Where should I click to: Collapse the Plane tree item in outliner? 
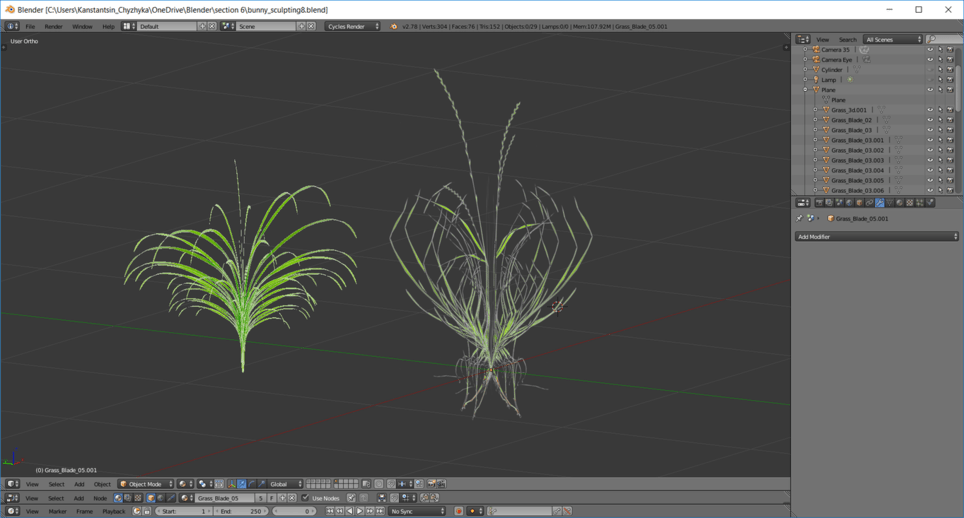[805, 90]
